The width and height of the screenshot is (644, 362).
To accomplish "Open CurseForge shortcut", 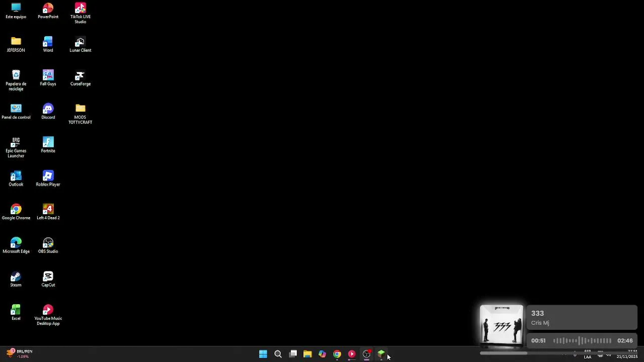I will (x=80, y=78).
